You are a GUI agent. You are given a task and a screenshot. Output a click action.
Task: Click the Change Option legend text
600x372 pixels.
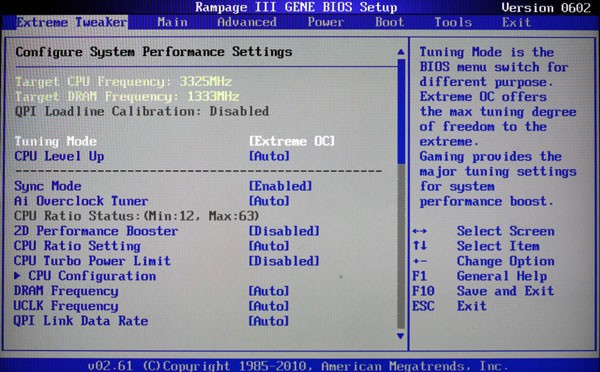[506, 261]
